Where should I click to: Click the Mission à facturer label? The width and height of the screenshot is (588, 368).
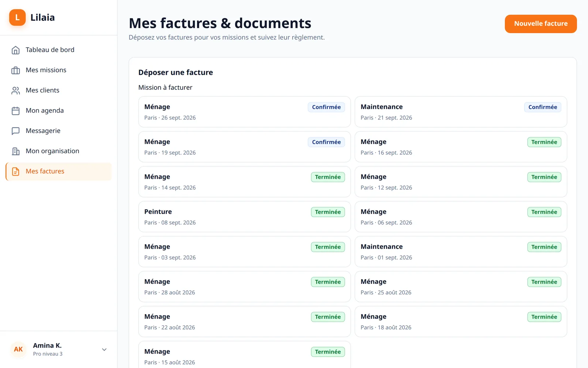pos(165,88)
